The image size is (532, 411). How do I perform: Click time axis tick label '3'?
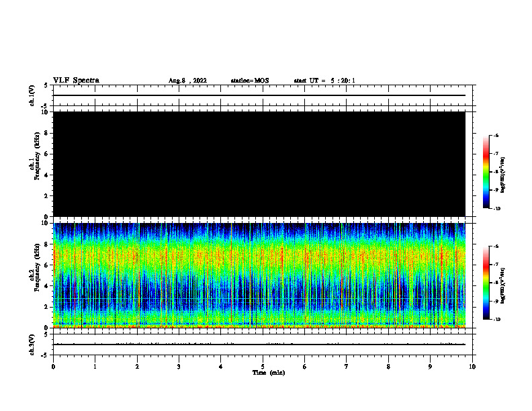pyautogui.click(x=179, y=367)
